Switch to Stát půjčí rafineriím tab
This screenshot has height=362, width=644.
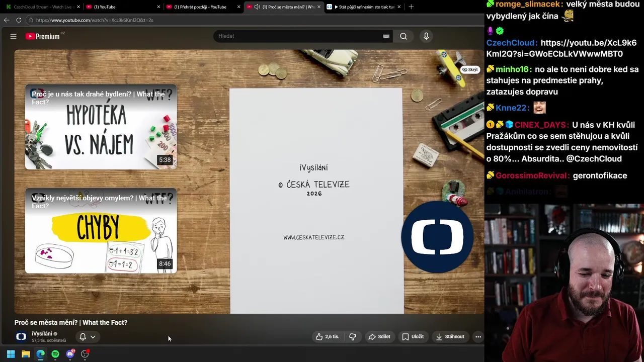click(x=363, y=7)
